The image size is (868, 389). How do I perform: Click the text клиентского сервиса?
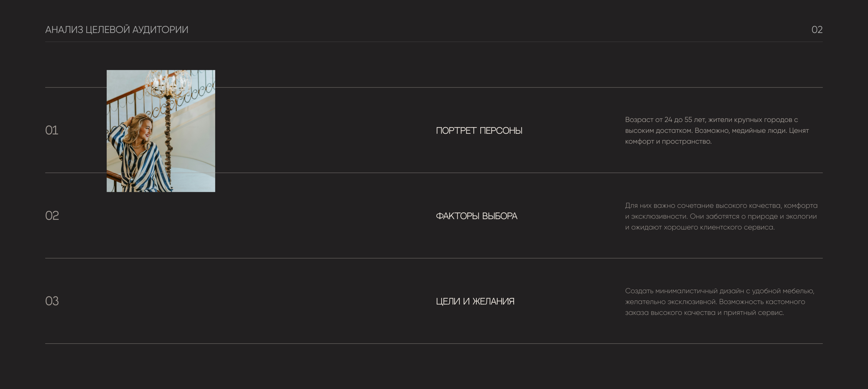(737, 227)
